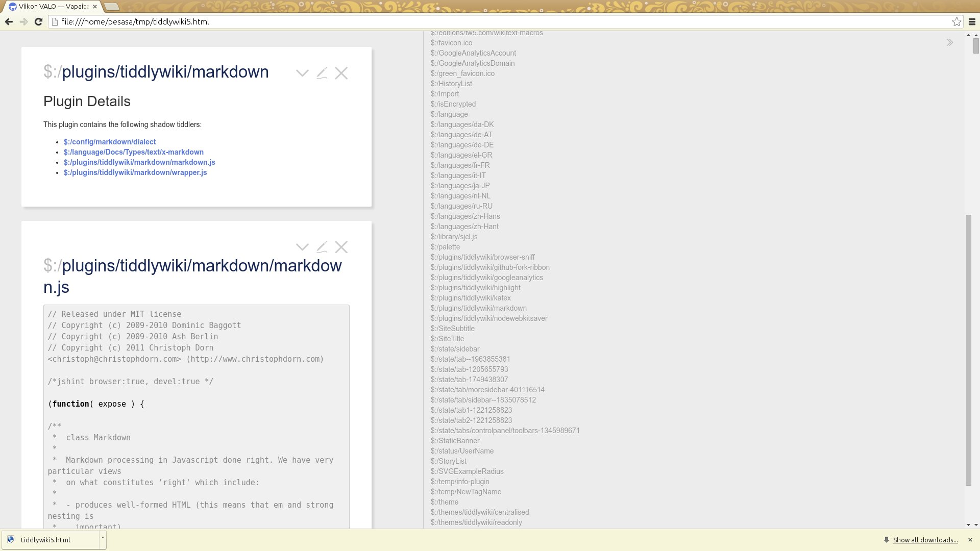
Task: Open $:/plugins/tiddlywiki/markdown sidebar entry
Action: click(478, 308)
